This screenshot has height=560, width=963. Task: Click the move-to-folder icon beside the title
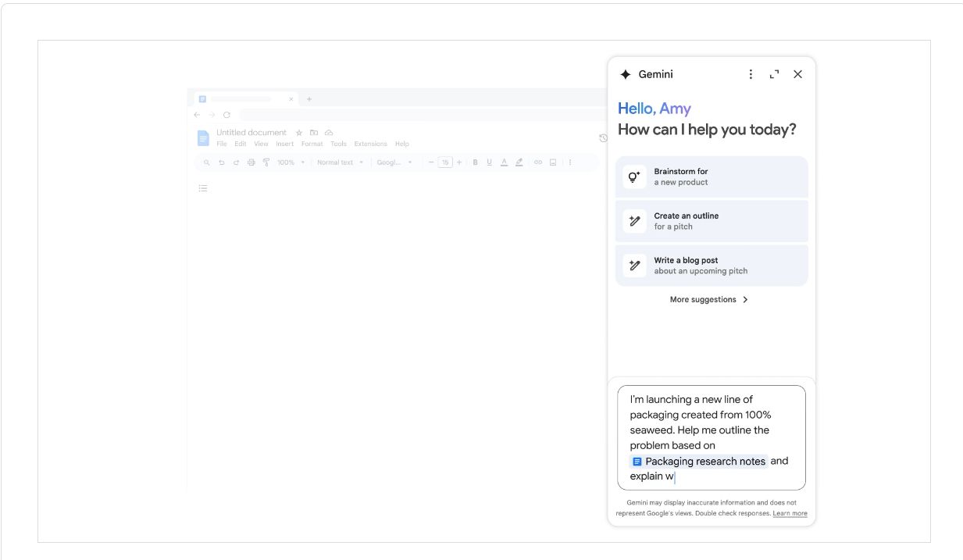point(314,132)
